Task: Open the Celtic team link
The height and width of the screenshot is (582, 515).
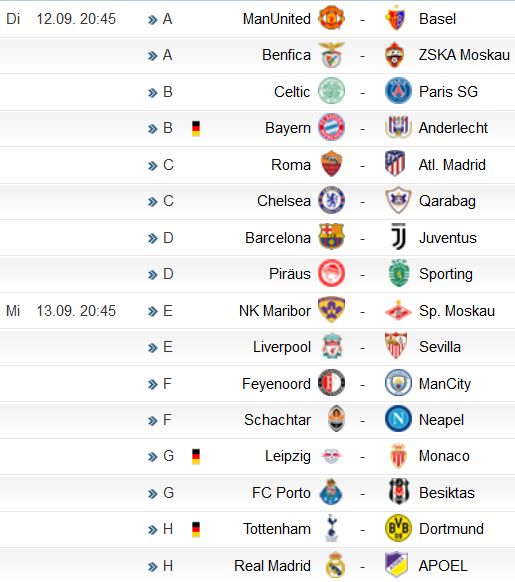Action: (x=292, y=92)
